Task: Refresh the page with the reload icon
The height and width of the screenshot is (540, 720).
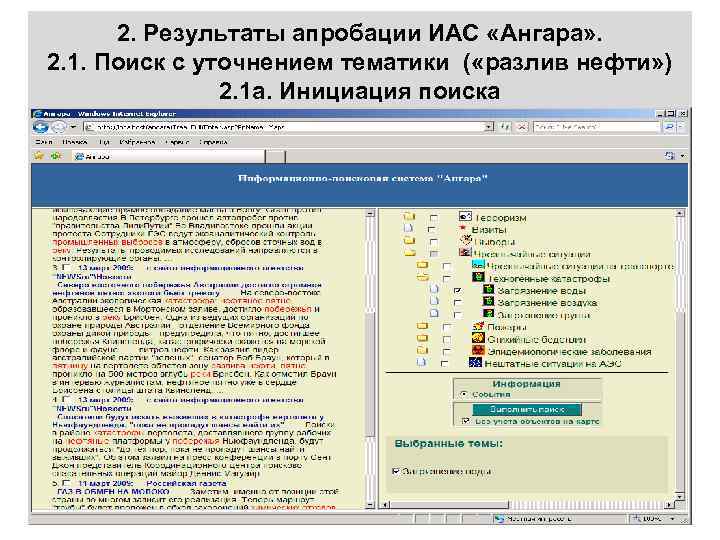Action: (505, 127)
